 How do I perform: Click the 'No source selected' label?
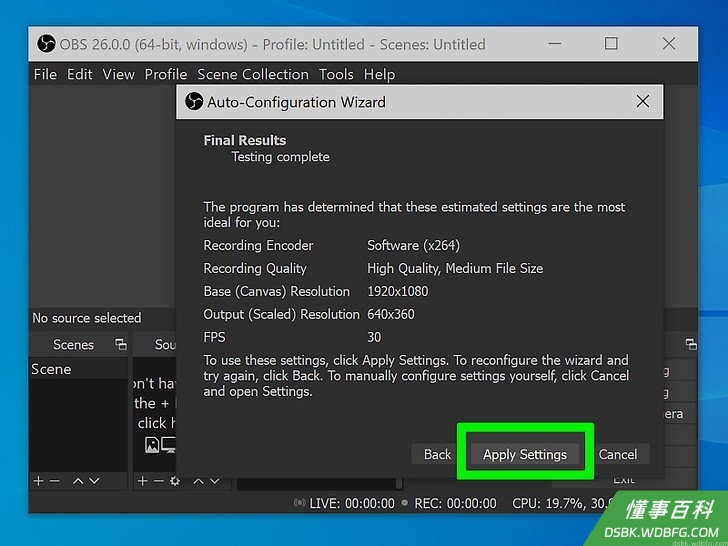(x=86, y=318)
